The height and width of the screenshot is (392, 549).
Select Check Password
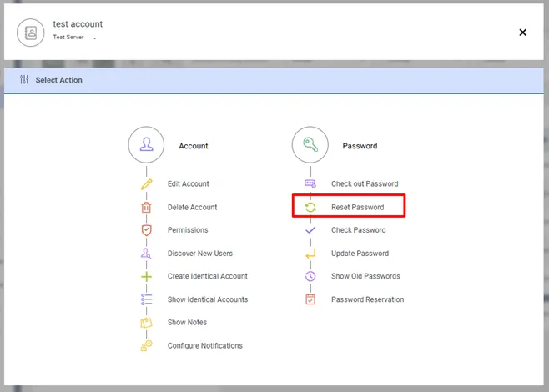(359, 230)
